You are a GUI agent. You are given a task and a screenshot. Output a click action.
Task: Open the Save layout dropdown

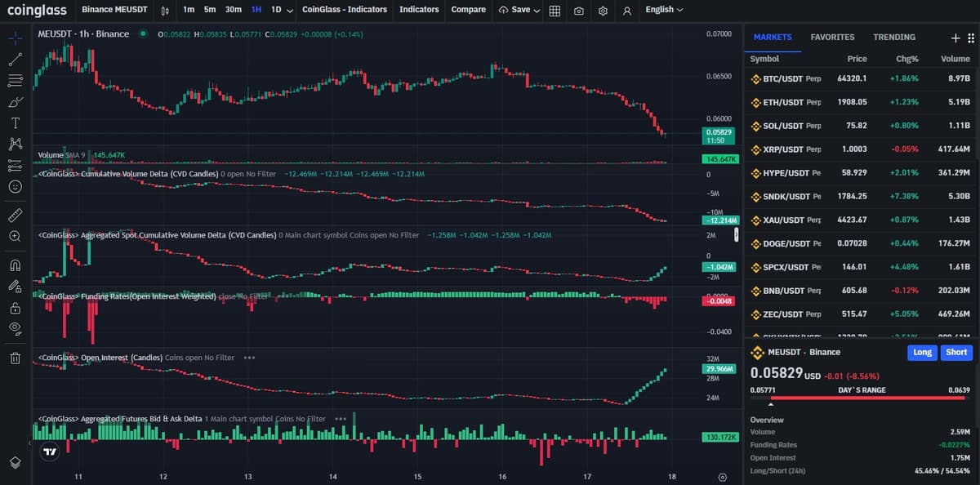(x=519, y=10)
